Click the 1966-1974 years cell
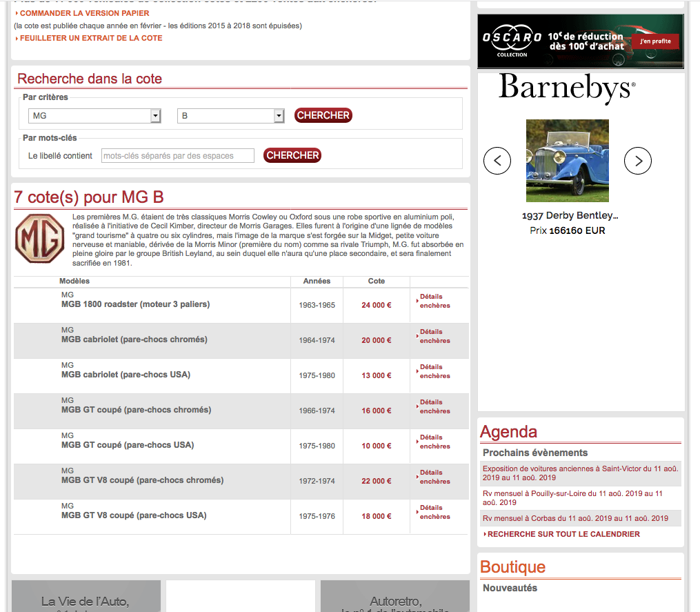 click(x=317, y=411)
